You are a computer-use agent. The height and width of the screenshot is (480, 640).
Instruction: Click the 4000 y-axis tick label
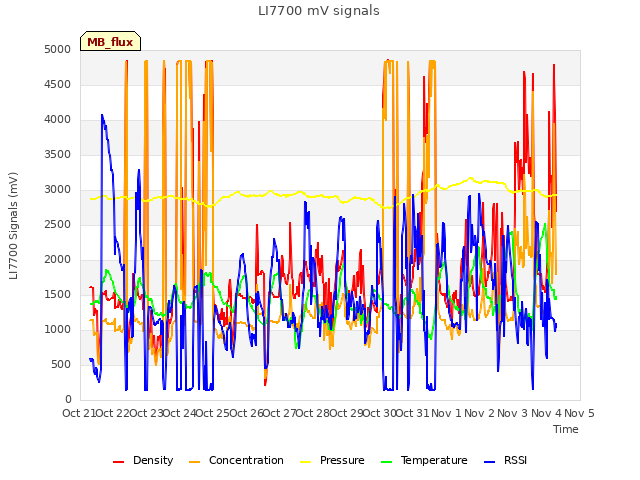pyautogui.click(x=58, y=120)
